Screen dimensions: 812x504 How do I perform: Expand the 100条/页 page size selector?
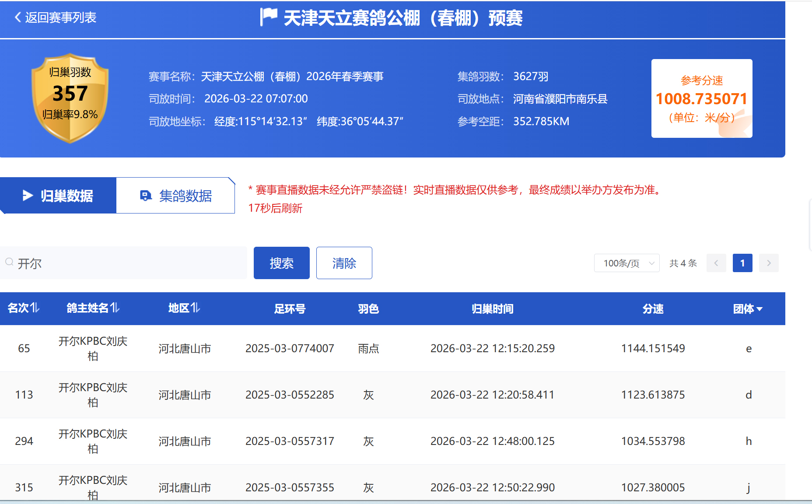click(x=626, y=263)
